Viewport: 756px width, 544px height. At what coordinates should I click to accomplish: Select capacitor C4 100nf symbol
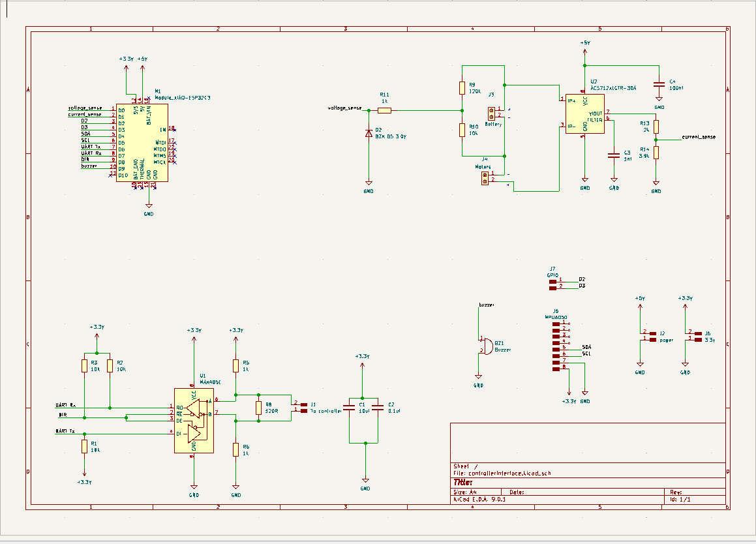coord(659,84)
